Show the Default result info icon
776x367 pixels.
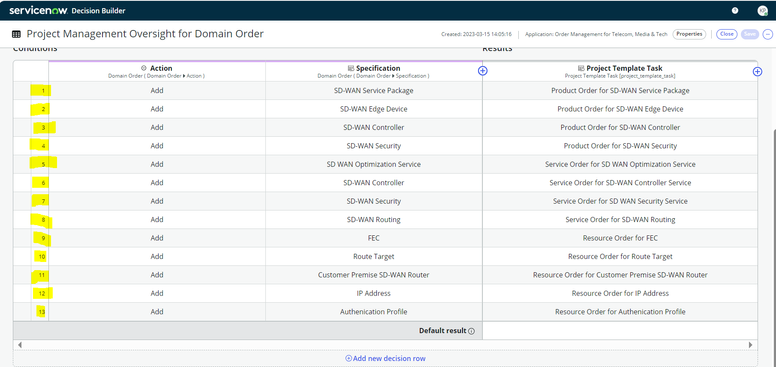(471, 331)
